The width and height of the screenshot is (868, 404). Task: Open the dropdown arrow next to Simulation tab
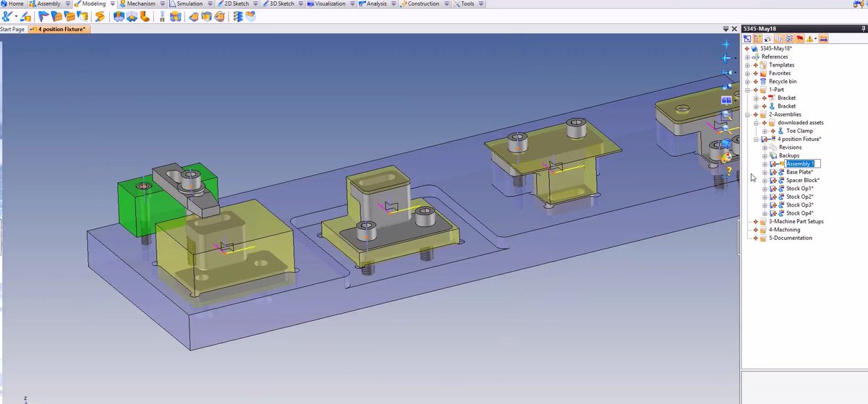209,4
